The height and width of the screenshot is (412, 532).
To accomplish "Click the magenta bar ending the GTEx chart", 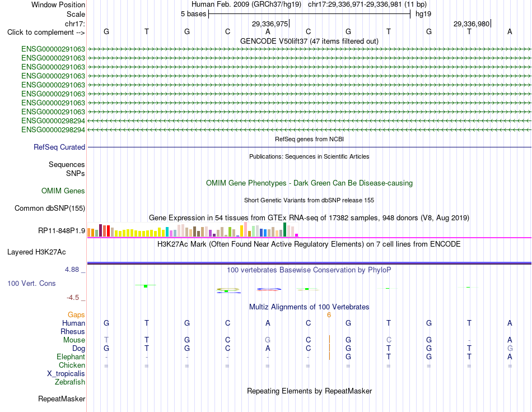I will (x=297, y=235).
